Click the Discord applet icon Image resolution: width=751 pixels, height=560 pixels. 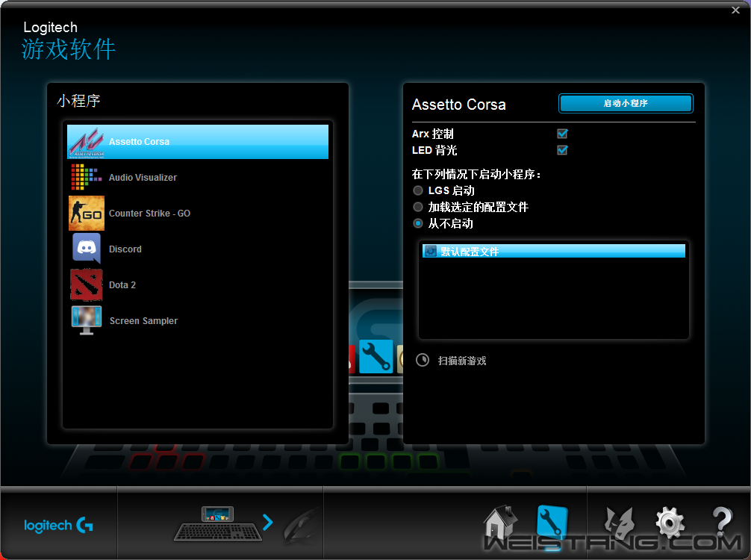pyautogui.click(x=86, y=248)
